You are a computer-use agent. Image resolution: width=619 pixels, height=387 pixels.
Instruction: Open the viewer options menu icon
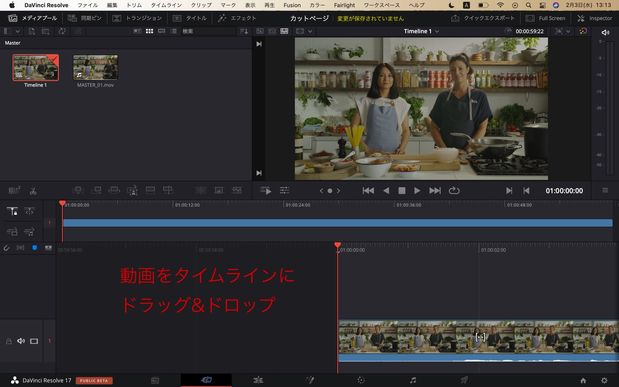(605, 190)
